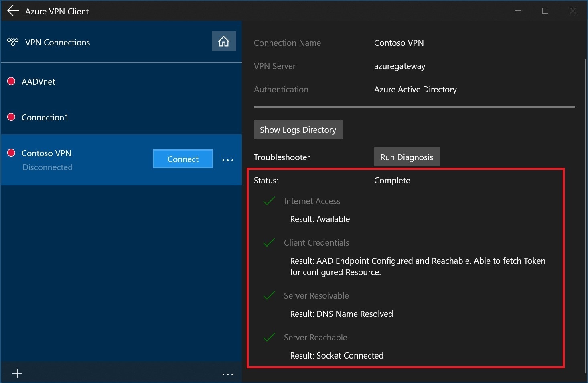Connect to Contoso VPN
Screen dimensions: 588x383
[x=183, y=159]
